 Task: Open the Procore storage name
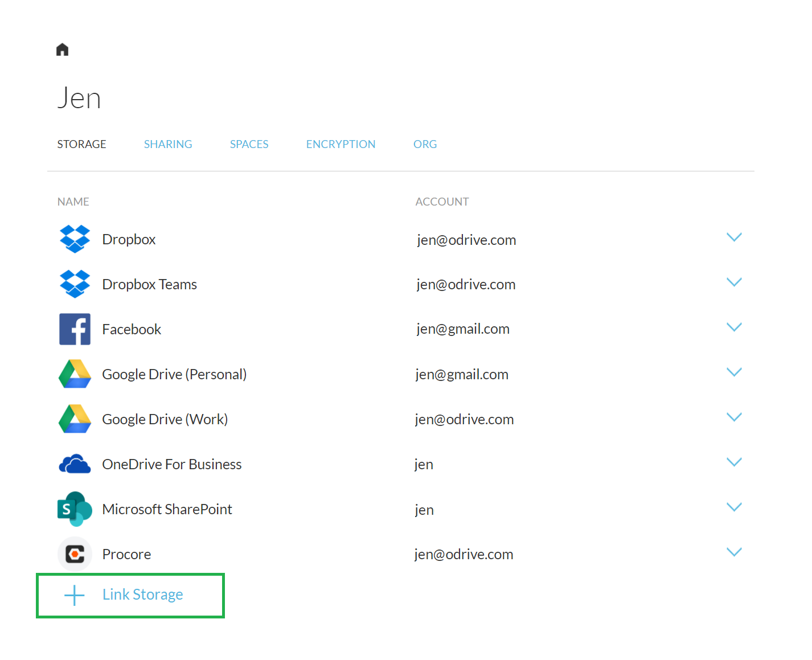[126, 554]
